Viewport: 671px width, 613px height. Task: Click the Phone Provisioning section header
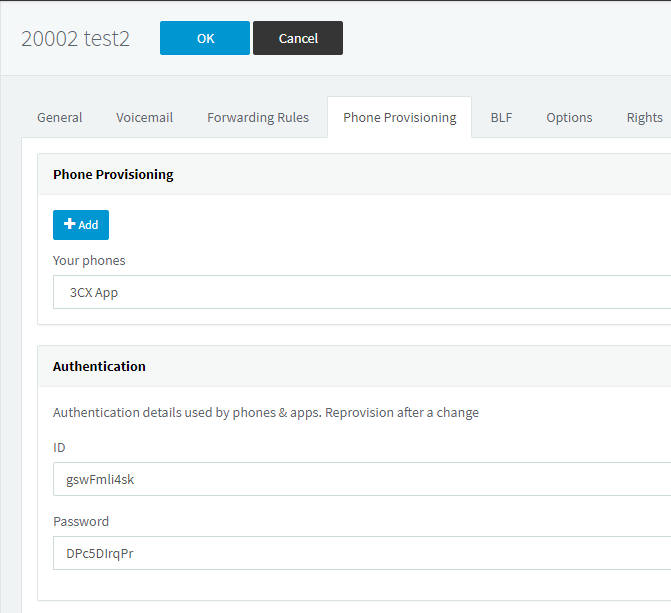(113, 174)
